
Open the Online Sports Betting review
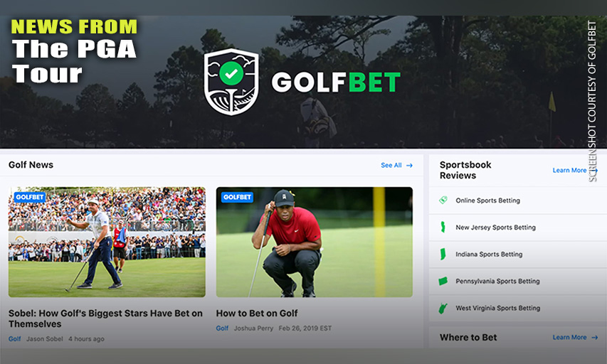[518, 200]
